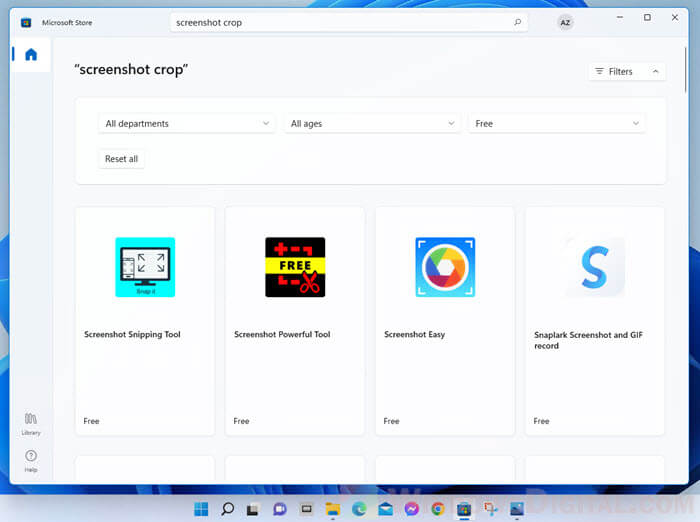The height and width of the screenshot is (522, 700).
Task: Open the Free price filter dropdown
Action: pos(557,124)
